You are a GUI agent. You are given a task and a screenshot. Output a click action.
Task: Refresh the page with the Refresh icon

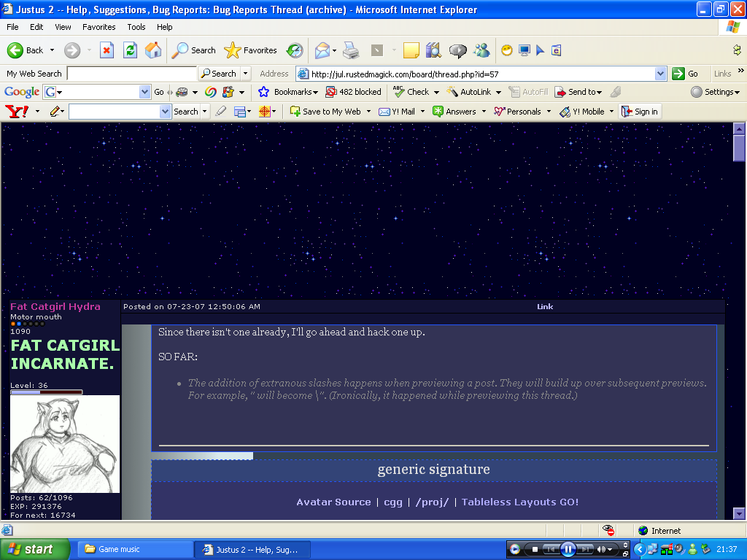130,50
